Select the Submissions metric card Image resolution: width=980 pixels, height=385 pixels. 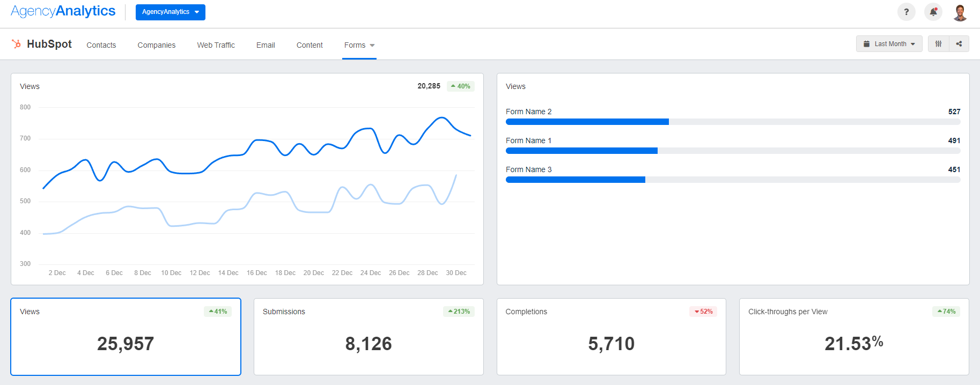(369, 337)
